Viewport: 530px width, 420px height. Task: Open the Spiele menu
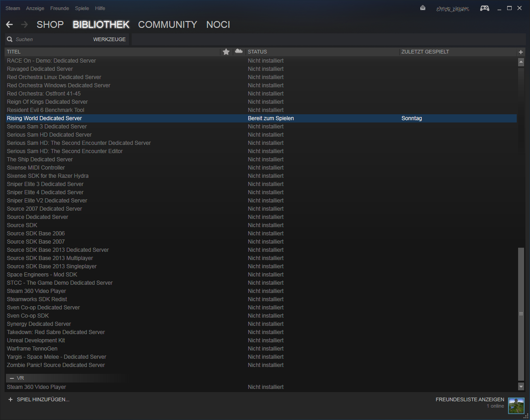click(x=82, y=8)
